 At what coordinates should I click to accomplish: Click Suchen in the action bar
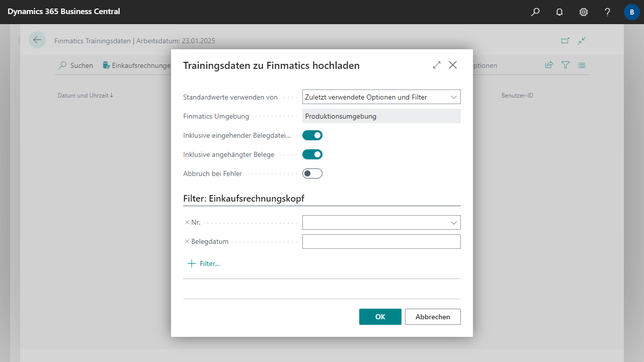(76, 65)
